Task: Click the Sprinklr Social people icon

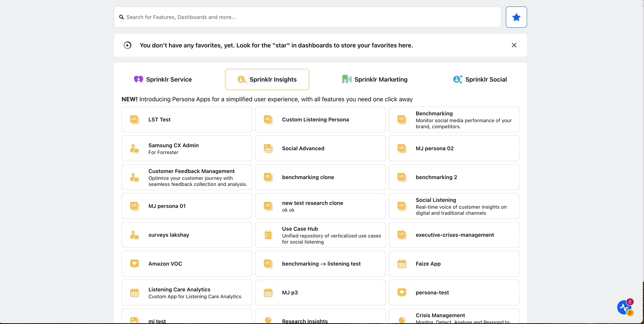Action: coord(458,79)
